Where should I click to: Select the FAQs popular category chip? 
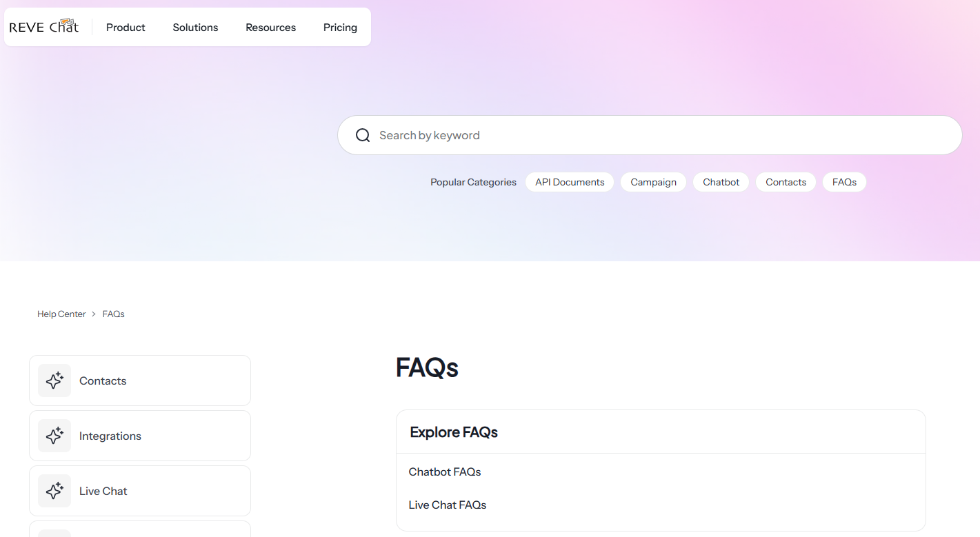[x=844, y=182]
